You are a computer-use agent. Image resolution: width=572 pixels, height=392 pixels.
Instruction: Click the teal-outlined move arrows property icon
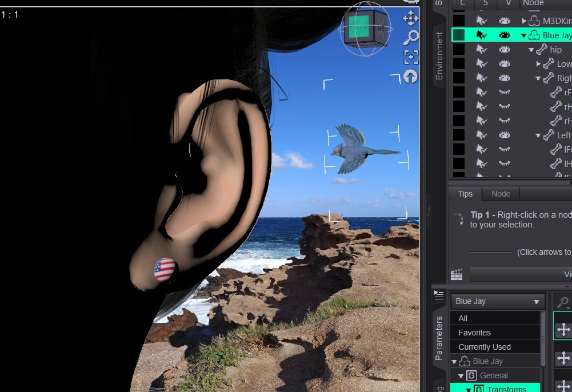[x=563, y=330]
